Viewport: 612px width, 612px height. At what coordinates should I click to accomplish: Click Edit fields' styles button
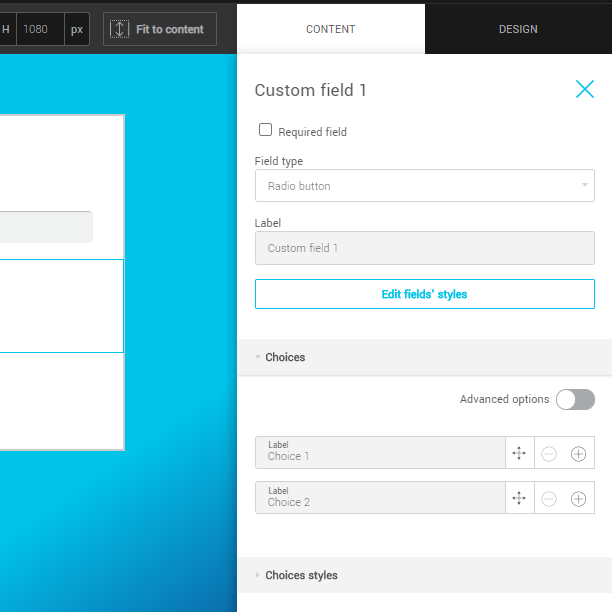pyautogui.click(x=424, y=294)
